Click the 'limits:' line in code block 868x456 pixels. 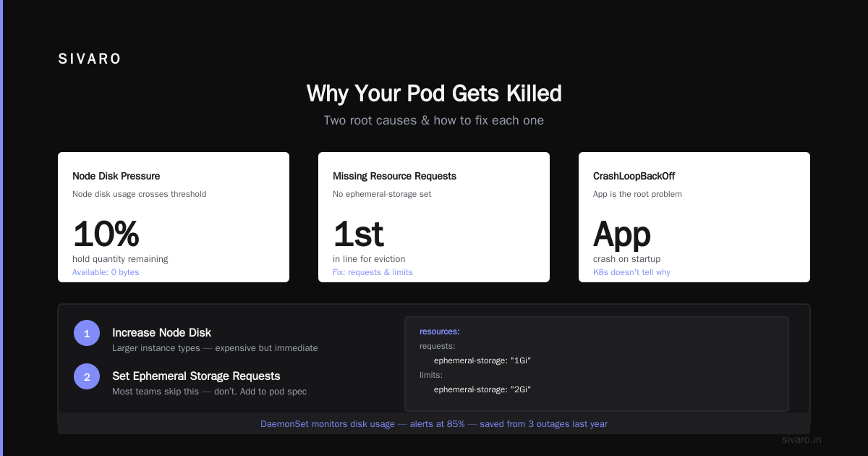tap(431, 375)
